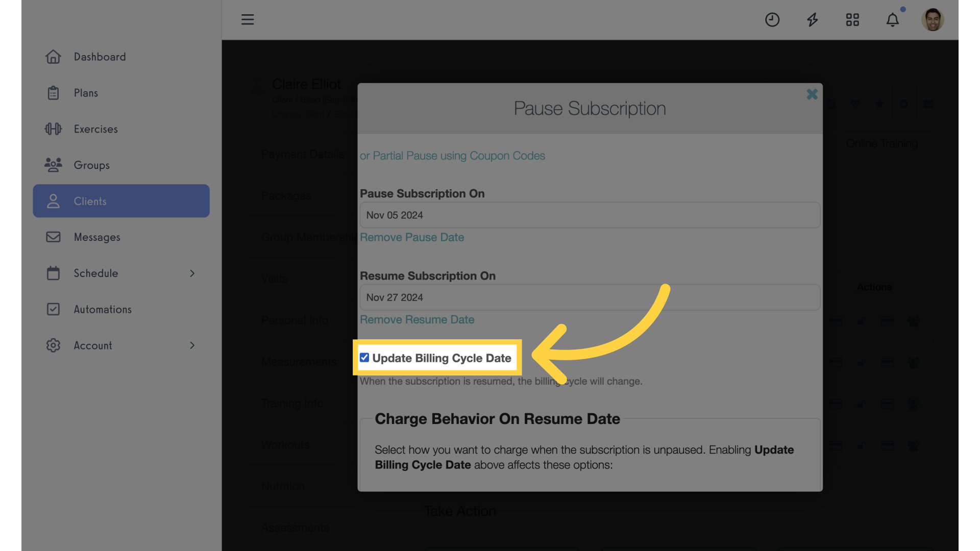Expand the Account submenu chevron

[x=192, y=345]
